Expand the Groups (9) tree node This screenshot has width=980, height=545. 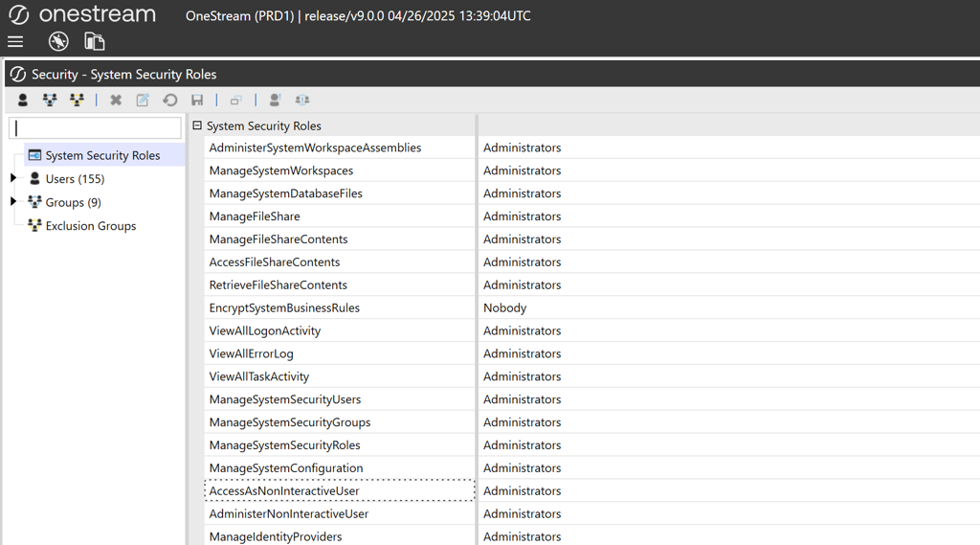point(13,201)
